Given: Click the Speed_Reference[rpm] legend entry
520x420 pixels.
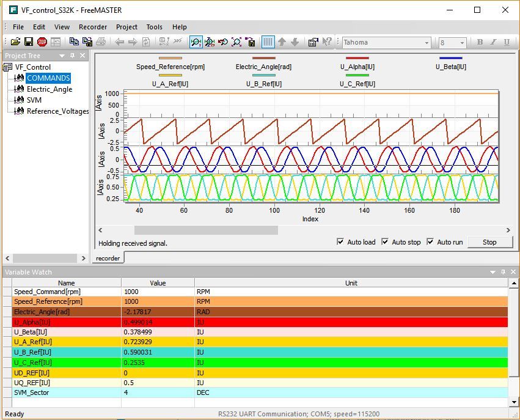Looking at the screenshot, I should (170, 64).
